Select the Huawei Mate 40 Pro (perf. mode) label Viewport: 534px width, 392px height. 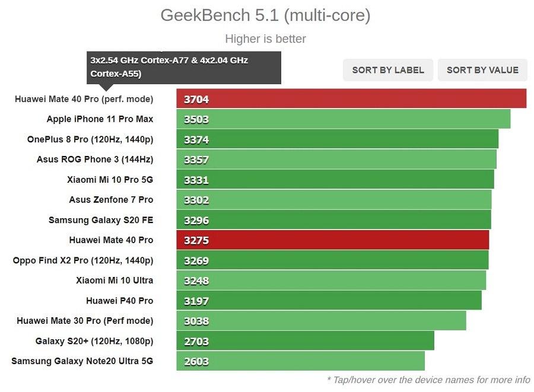[84, 99]
